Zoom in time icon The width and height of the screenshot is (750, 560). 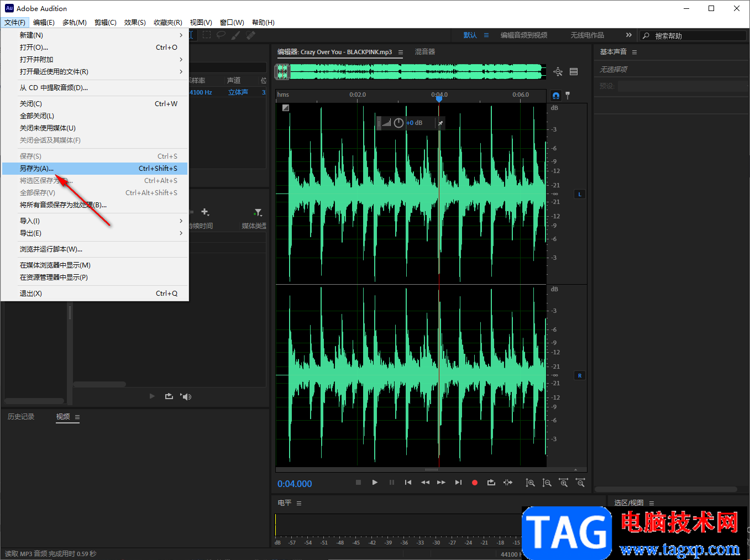(564, 483)
